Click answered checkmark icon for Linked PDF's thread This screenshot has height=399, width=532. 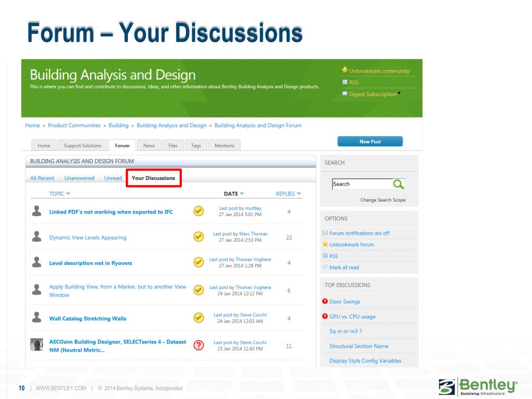coord(198,211)
